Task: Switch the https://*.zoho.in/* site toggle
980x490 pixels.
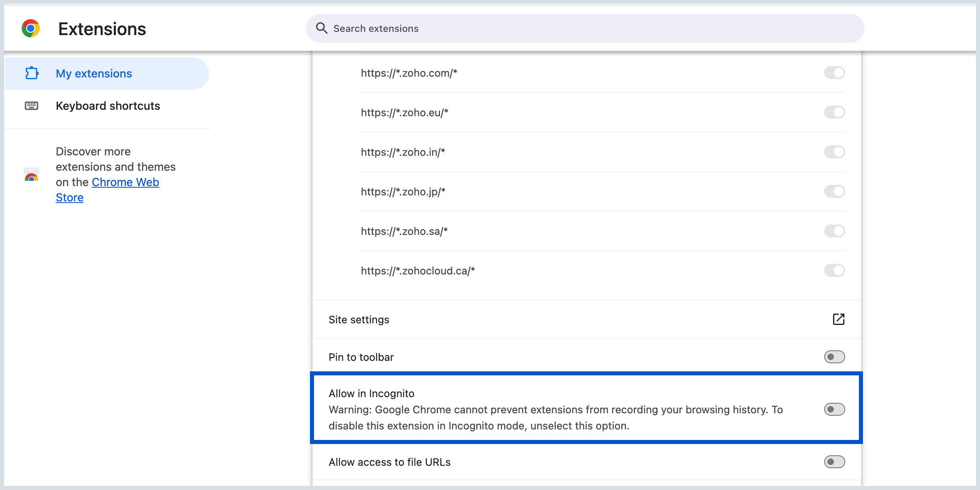Action: coord(834,152)
